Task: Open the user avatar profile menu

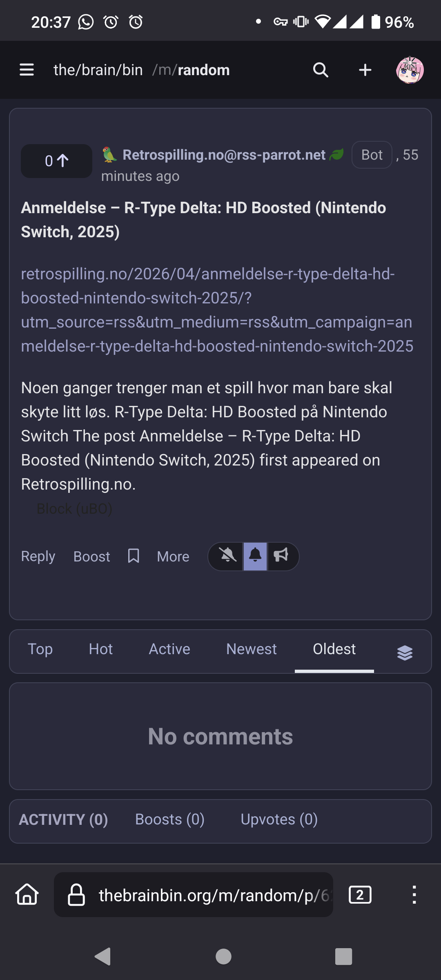Action: [410, 70]
